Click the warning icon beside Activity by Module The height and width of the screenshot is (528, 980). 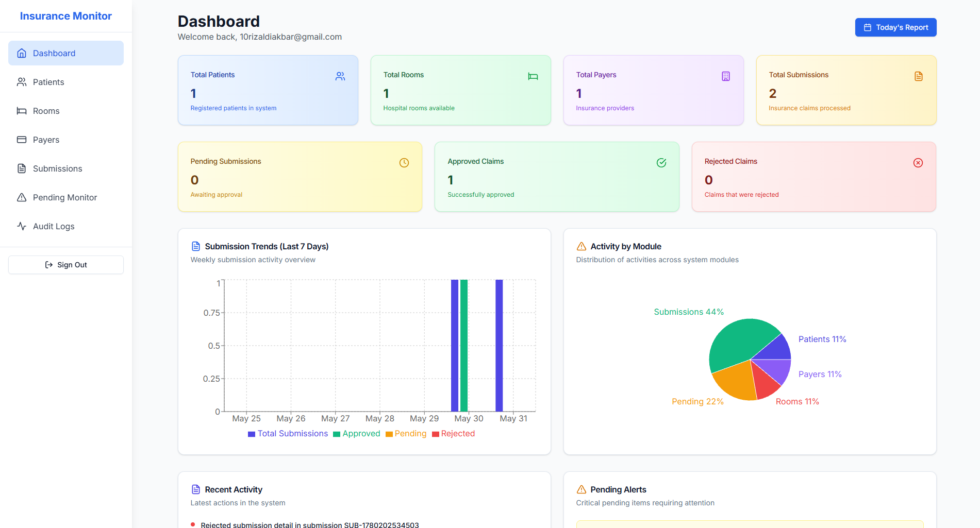[582, 246]
